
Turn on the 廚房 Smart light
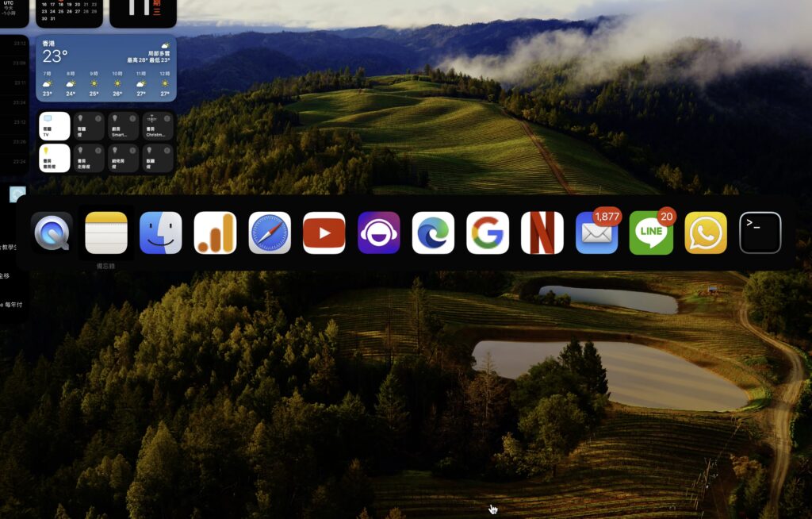[123, 126]
